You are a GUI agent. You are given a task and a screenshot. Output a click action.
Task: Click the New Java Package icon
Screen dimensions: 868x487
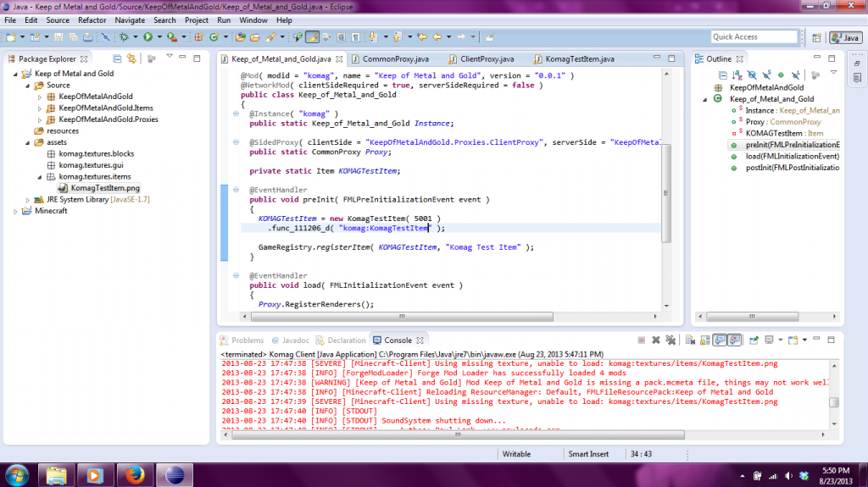198,37
